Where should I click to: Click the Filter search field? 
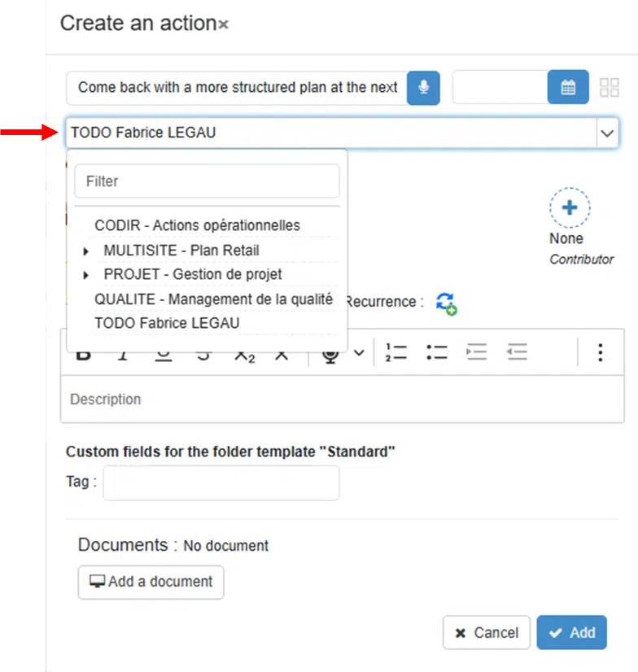[x=207, y=181]
